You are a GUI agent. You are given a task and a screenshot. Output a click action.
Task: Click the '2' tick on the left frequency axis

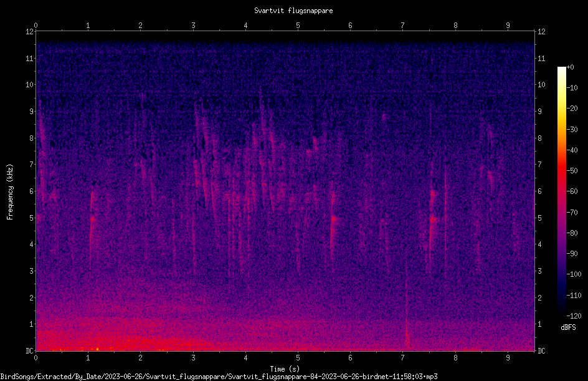tap(32, 297)
